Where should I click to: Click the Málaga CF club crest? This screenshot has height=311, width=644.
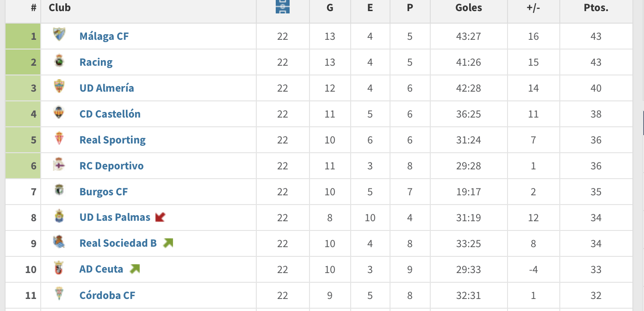coord(59,36)
